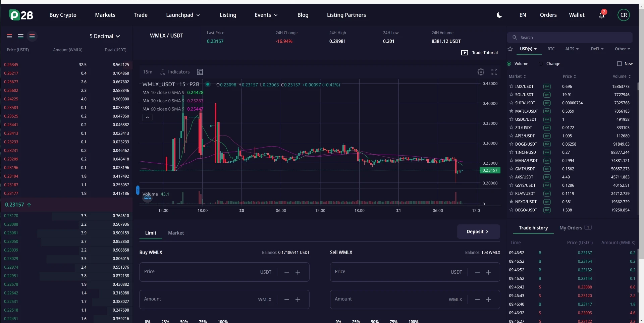The width and height of the screenshot is (644, 323).
Task: Change the 15m chart interval
Action: point(148,72)
